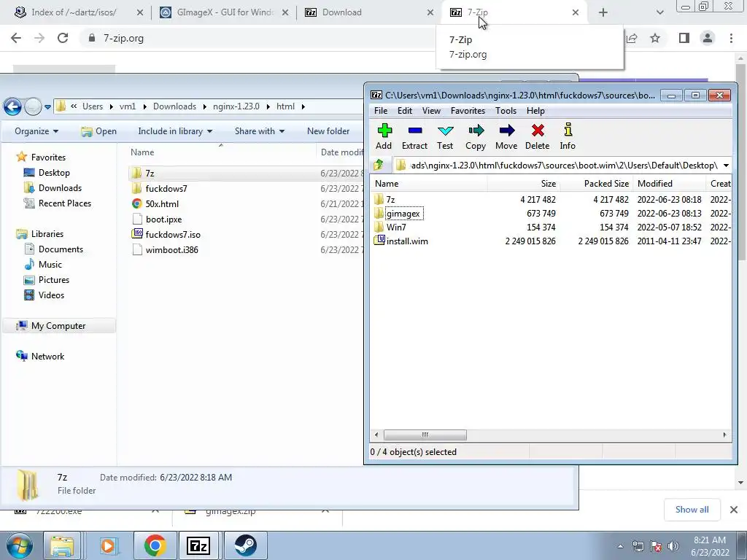Click Explorer Back button
747x560 pixels.
tap(13, 106)
